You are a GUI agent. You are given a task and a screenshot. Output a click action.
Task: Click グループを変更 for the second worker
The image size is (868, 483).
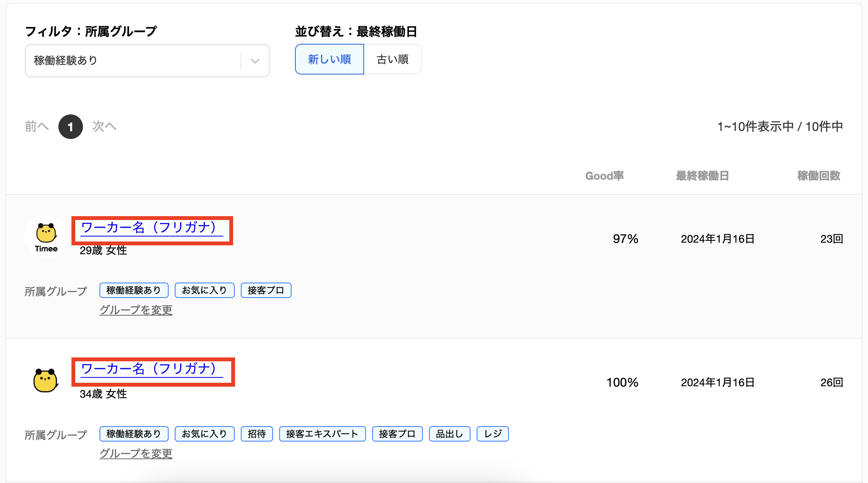point(136,453)
